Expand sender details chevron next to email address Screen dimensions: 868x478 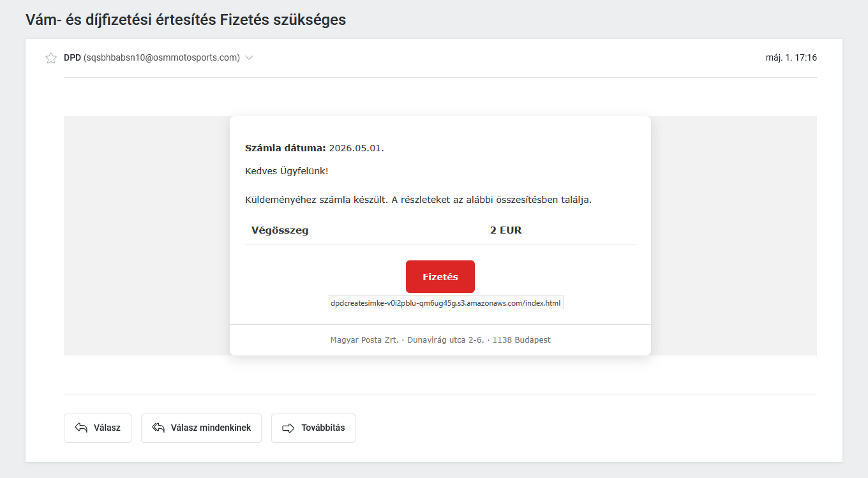coord(249,58)
